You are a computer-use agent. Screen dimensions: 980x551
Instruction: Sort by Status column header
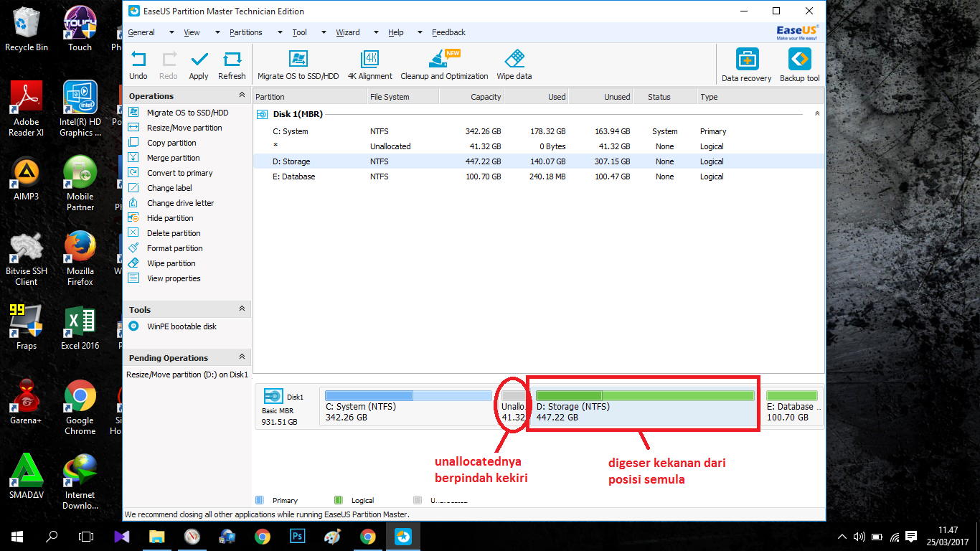665,97
